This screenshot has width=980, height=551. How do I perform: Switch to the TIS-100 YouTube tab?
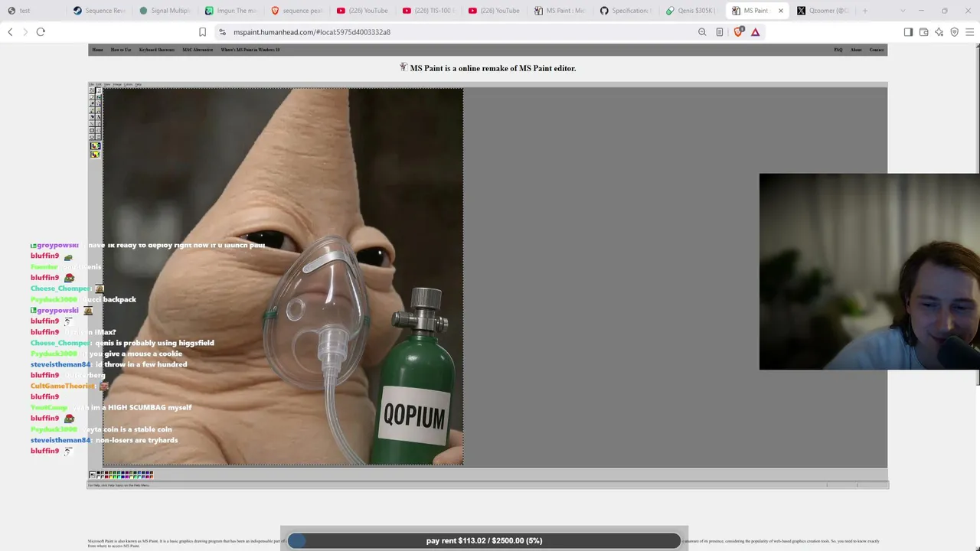click(428, 11)
